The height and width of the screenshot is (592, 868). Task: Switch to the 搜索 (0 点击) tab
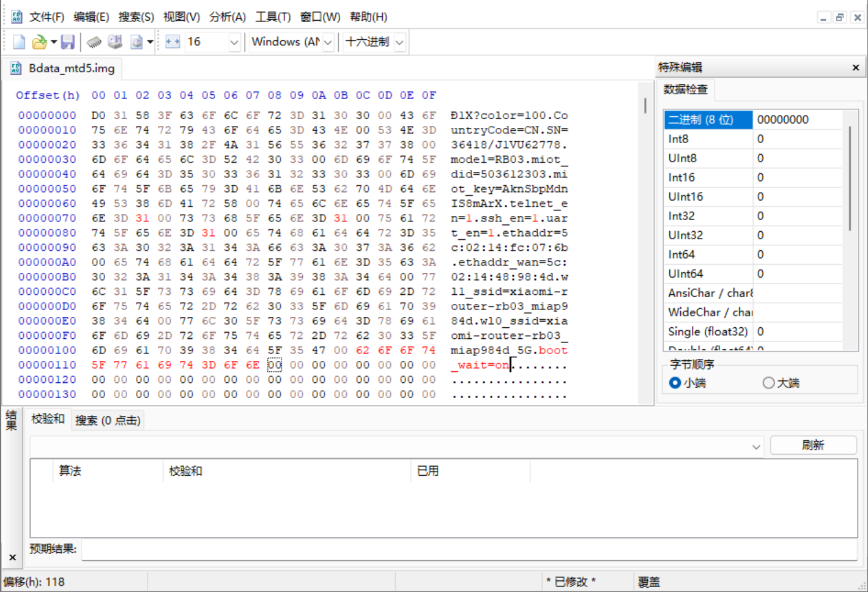coord(108,420)
